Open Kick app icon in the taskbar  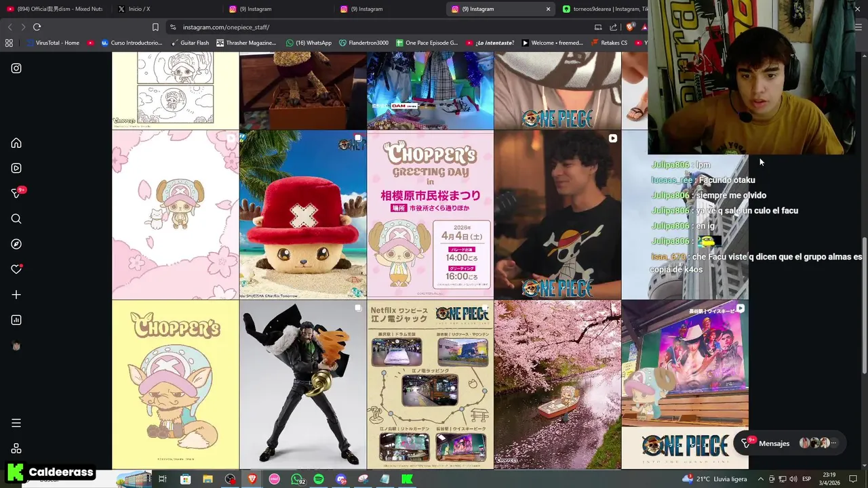(x=407, y=479)
